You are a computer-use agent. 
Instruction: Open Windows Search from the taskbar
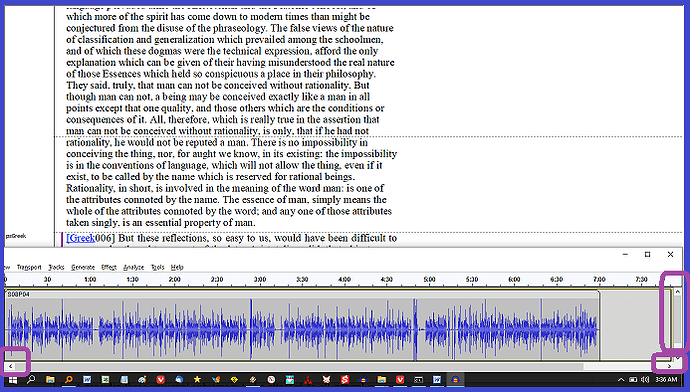point(31,379)
